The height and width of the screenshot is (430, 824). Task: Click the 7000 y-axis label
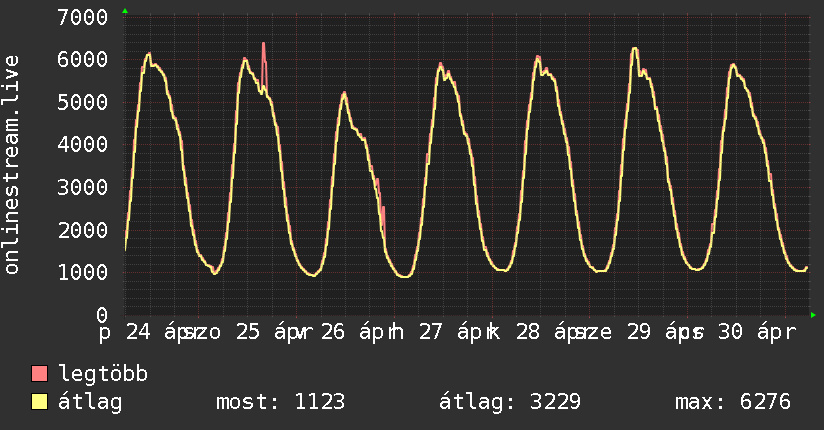pos(83,17)
